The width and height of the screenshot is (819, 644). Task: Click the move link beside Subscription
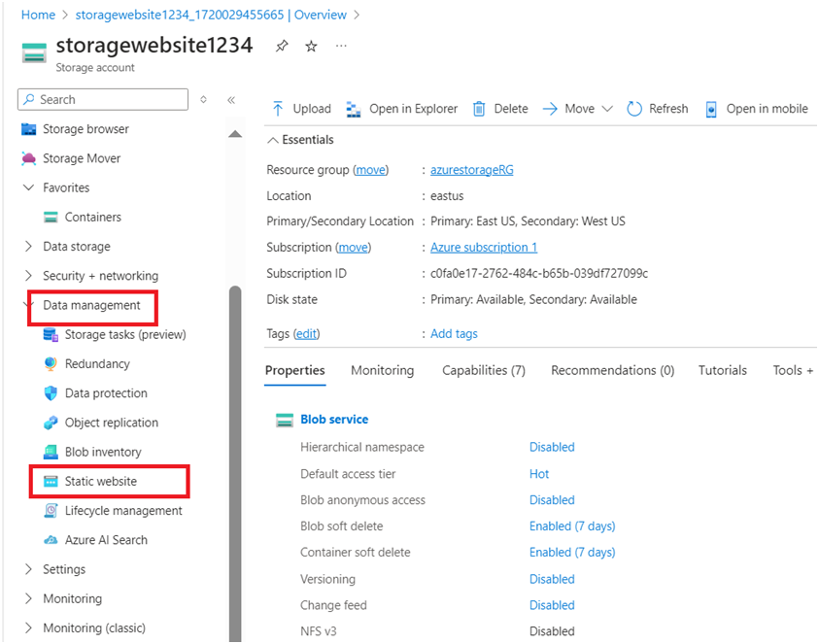coord(353,248)
